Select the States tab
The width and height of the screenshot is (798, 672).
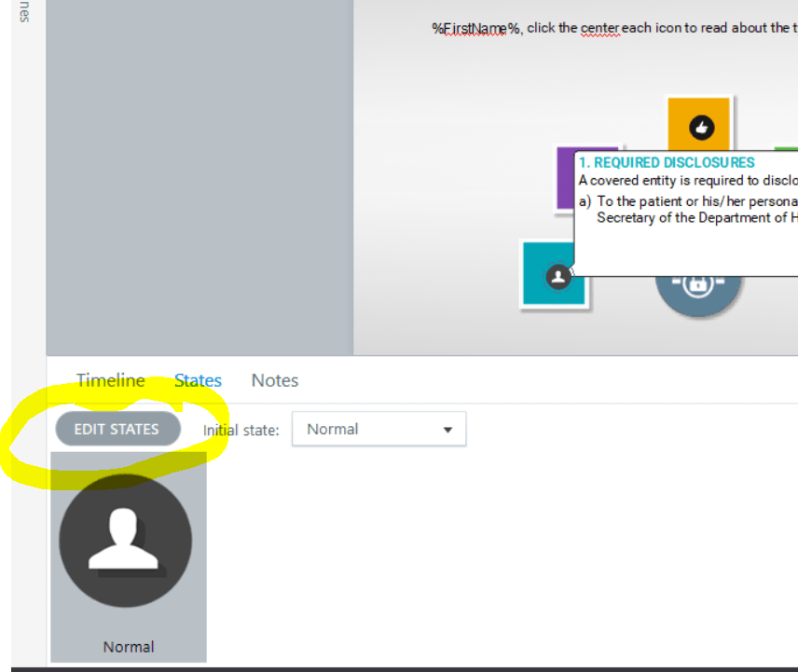pos(198,380)
